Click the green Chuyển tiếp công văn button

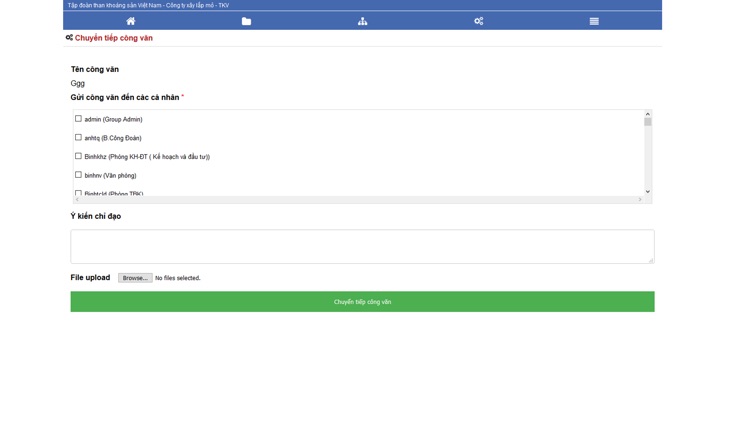tap(363, 302)
